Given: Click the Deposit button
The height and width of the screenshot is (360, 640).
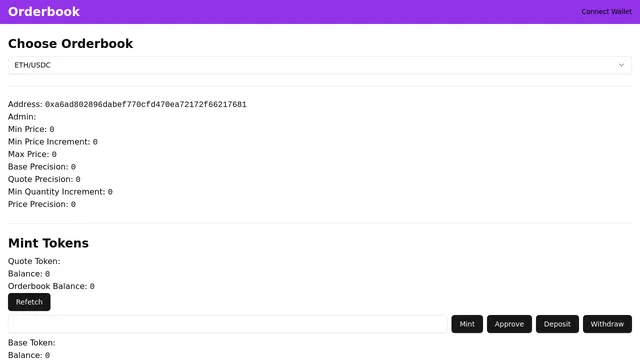Looking at the screenshot, I should point(557,324).
